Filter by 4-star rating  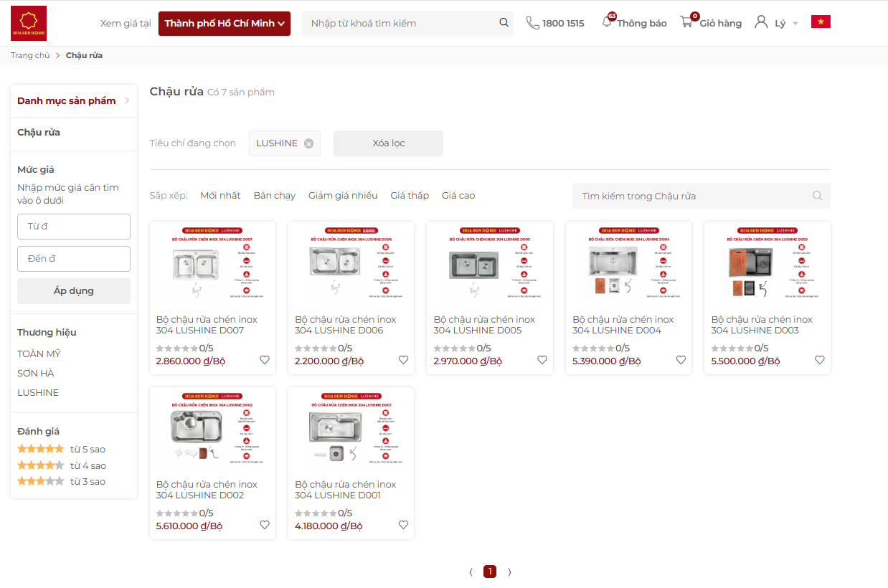coord(62,466)
